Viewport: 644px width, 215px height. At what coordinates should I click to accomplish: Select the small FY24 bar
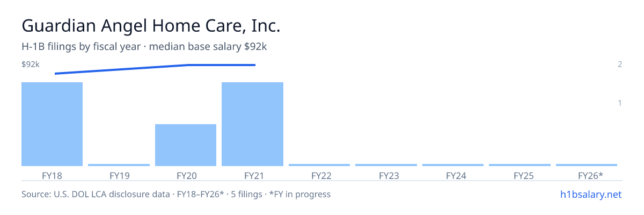453,165
